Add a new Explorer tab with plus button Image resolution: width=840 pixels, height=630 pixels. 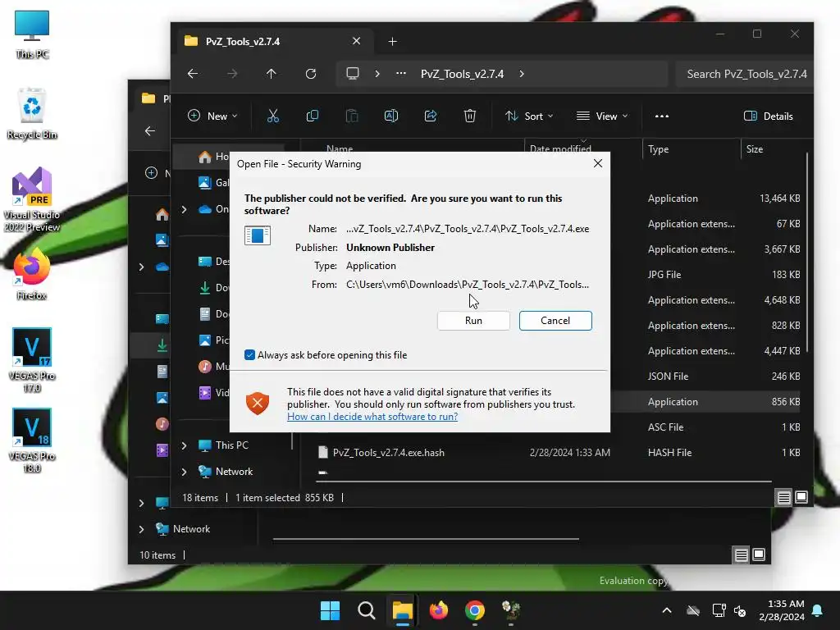pos(392,41)
